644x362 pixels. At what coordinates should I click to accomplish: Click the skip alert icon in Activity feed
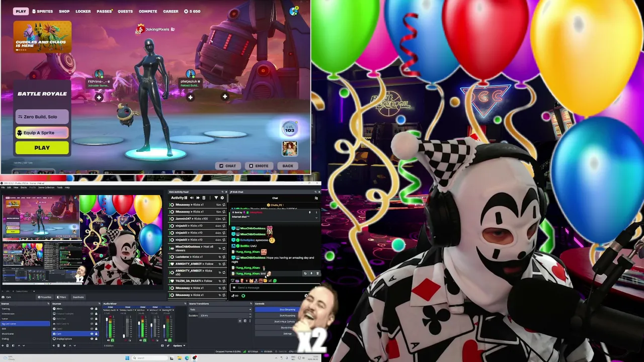(x=198, y=198)
